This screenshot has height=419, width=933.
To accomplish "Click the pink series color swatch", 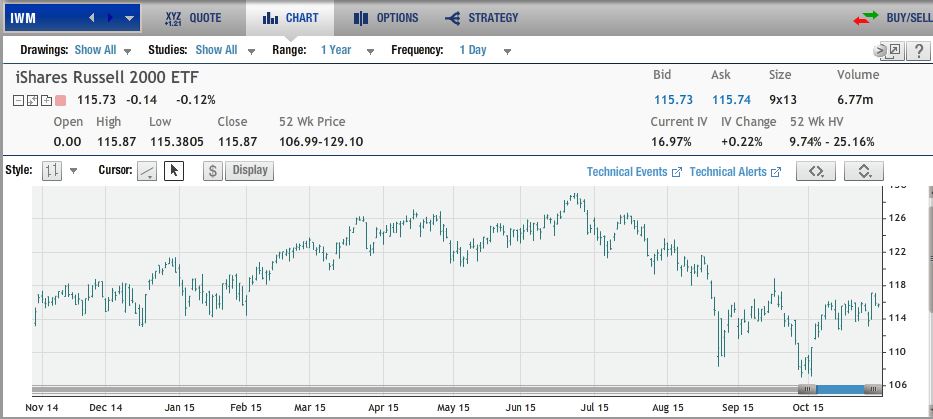I will coord(60,101).
